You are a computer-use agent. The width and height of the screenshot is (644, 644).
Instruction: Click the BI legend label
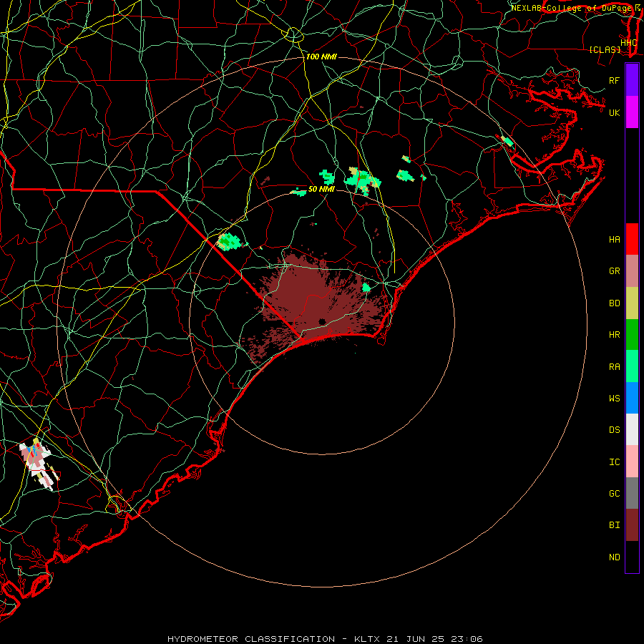coord(614,525)
